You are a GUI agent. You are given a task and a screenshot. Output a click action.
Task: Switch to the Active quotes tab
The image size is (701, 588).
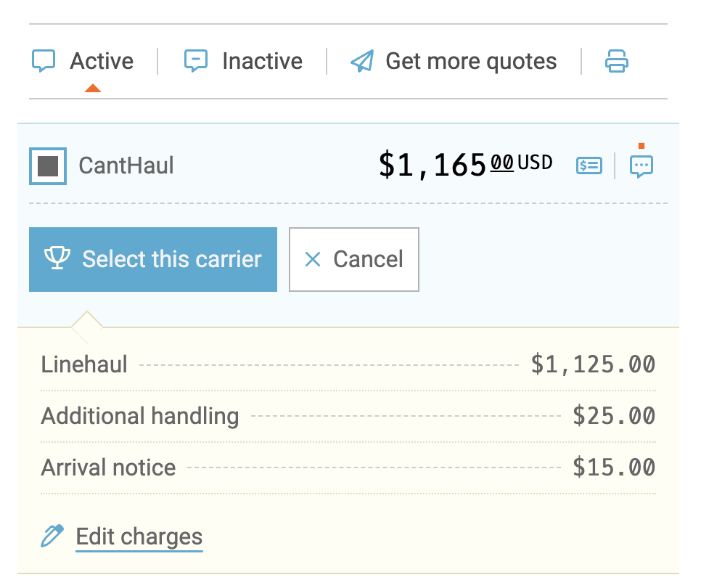point(101,61)
